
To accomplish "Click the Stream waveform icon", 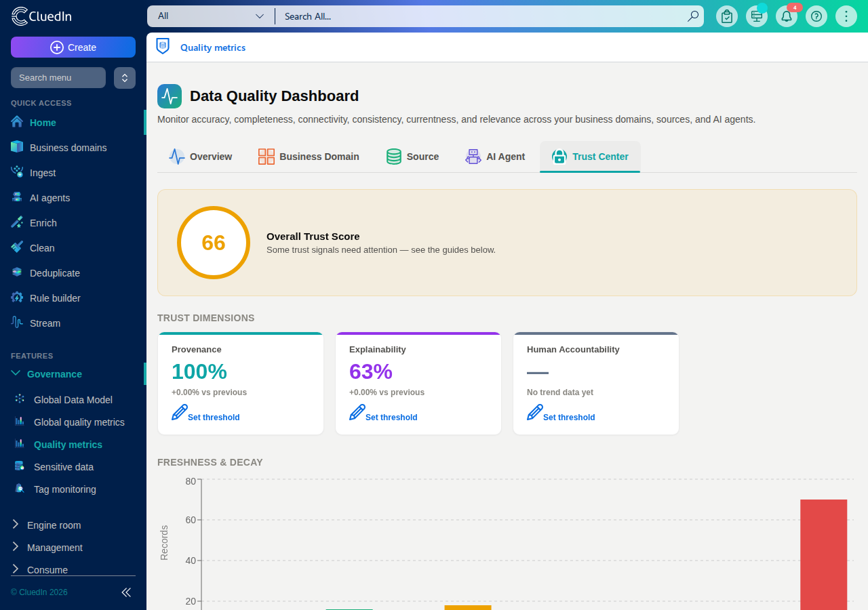I will pos(17,323).
